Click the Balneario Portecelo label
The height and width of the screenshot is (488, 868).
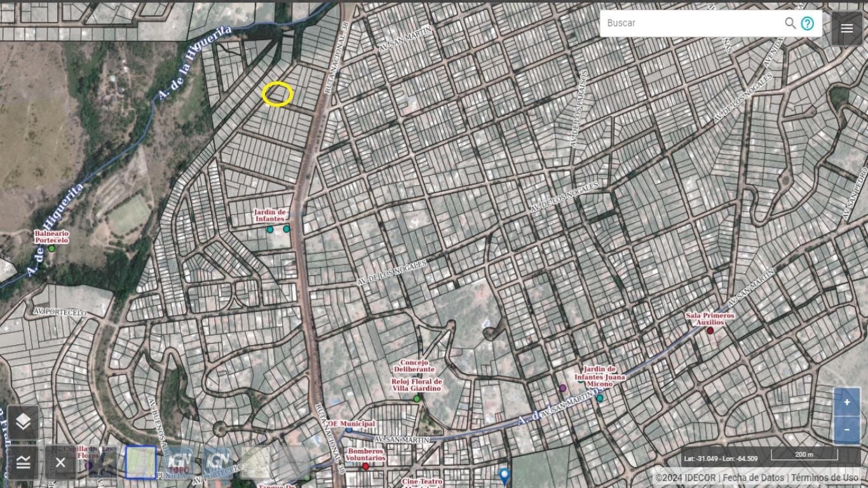pyautogui.click(x=51, y=237)
